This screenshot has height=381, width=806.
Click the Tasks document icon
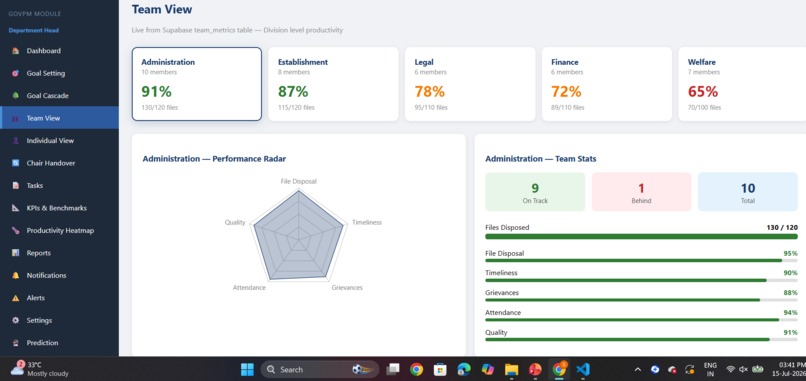click(x=15, y=186)
